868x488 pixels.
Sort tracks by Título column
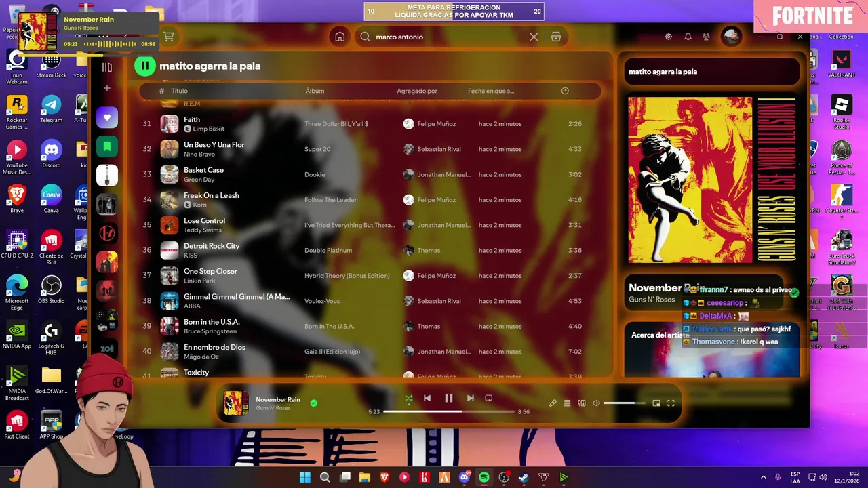coord(180,91)
